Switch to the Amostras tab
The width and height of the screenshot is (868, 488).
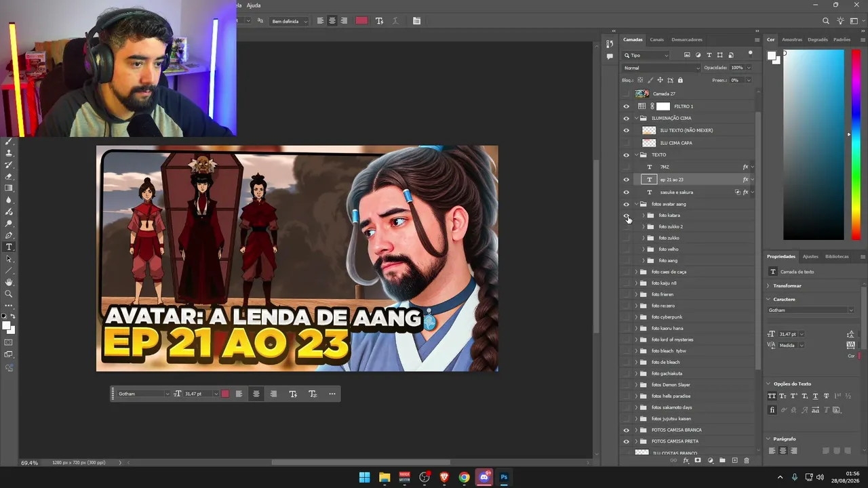point(792,39)
